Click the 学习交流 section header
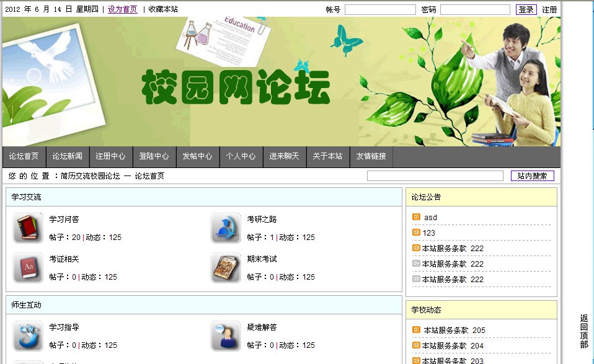Image resolution: width=594 pixels, height=364 pixels. (x=204, y=197)
